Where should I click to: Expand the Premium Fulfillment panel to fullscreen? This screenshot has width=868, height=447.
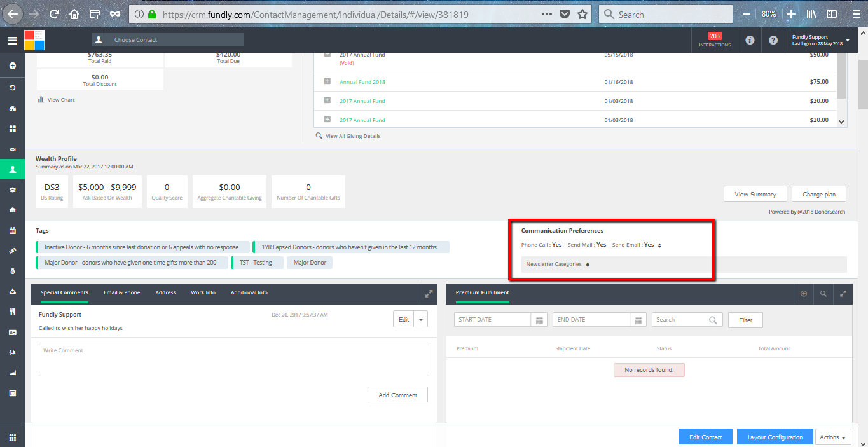pos(843,294)
